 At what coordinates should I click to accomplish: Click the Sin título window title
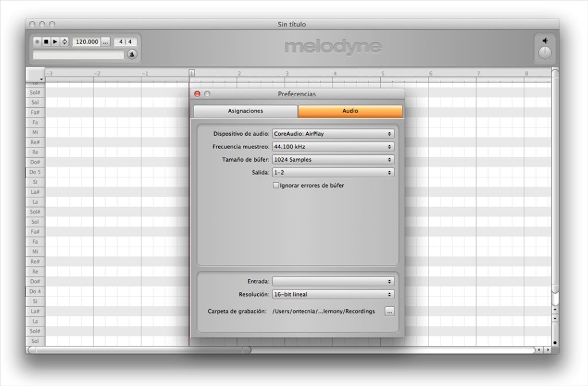(x=292, y=24)
